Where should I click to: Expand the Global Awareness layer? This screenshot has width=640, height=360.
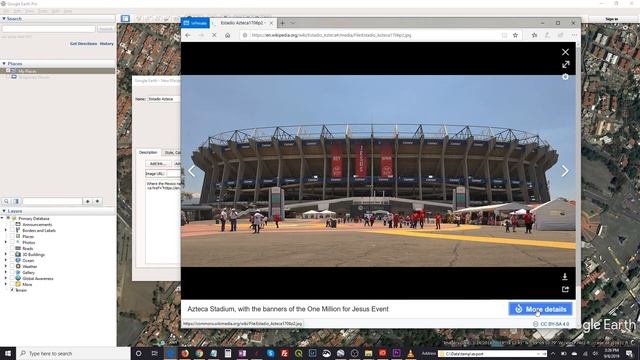tap(6, 278)
